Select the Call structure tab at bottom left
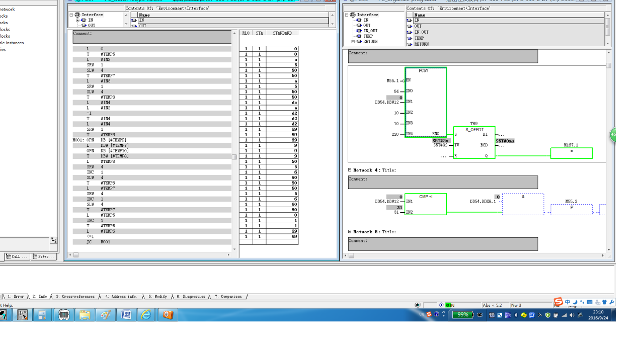This screenshot has height=362, width=644. (17, 256)
